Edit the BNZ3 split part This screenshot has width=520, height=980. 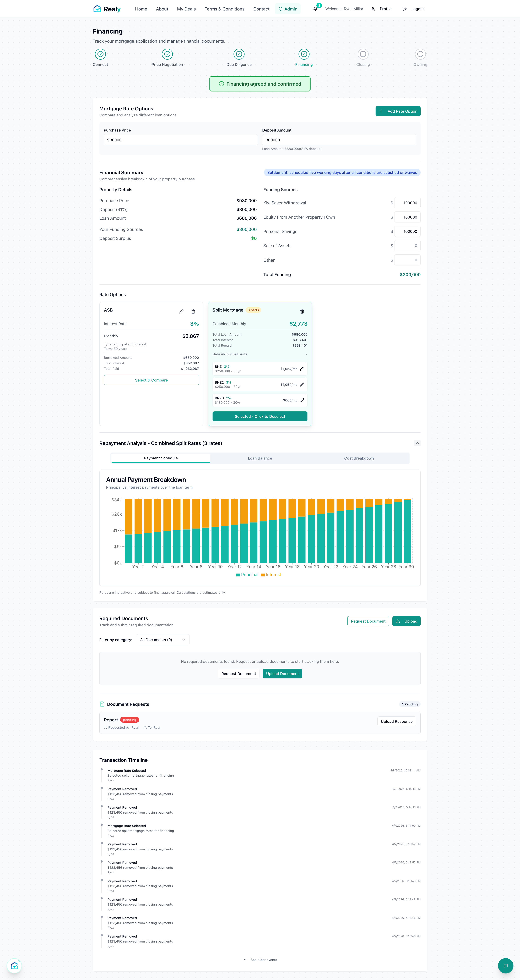[x=302, y=400]
